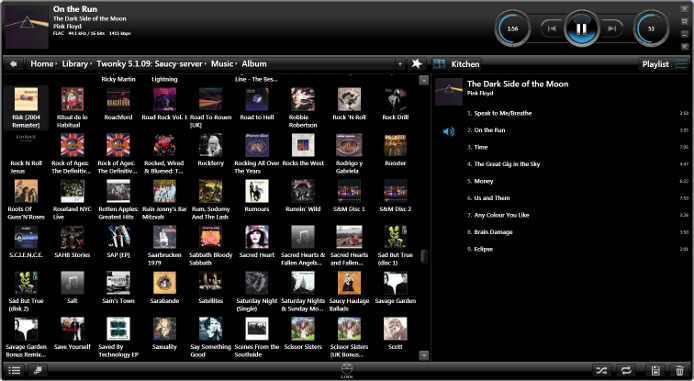Navigate to Library in the breadcrumb

click(74, 64)
